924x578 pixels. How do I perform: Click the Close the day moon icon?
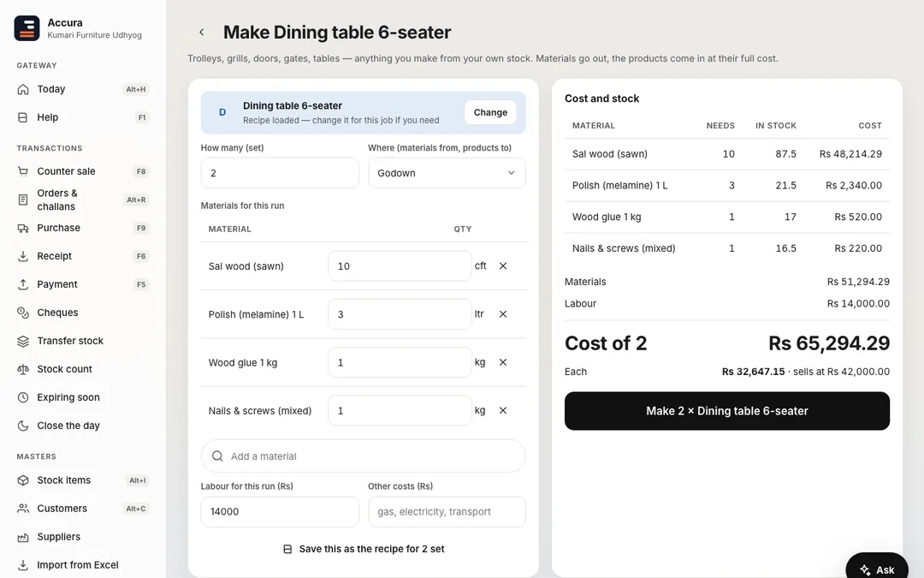(x=23, y=426)
